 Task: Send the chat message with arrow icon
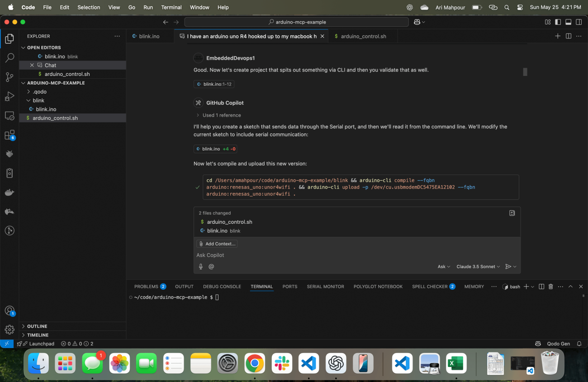tap(508, 267)
